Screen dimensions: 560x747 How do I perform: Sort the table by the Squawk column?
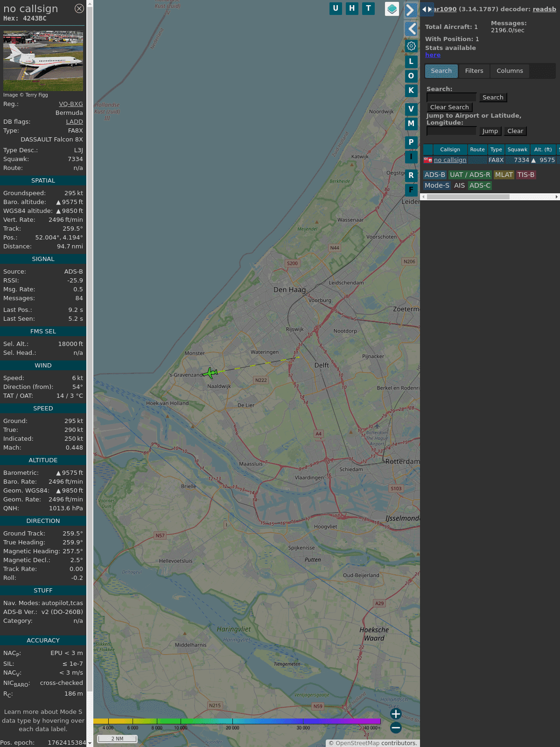tap(517, 149)
